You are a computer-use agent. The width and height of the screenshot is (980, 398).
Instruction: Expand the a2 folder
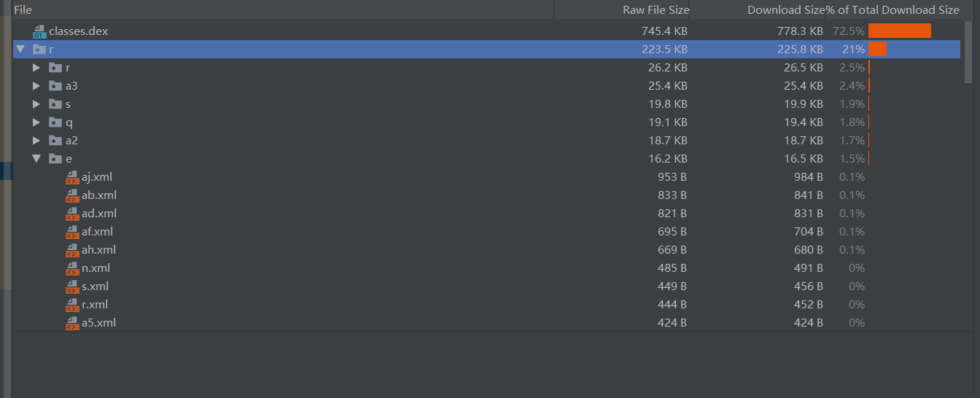[x=36, y=141]
